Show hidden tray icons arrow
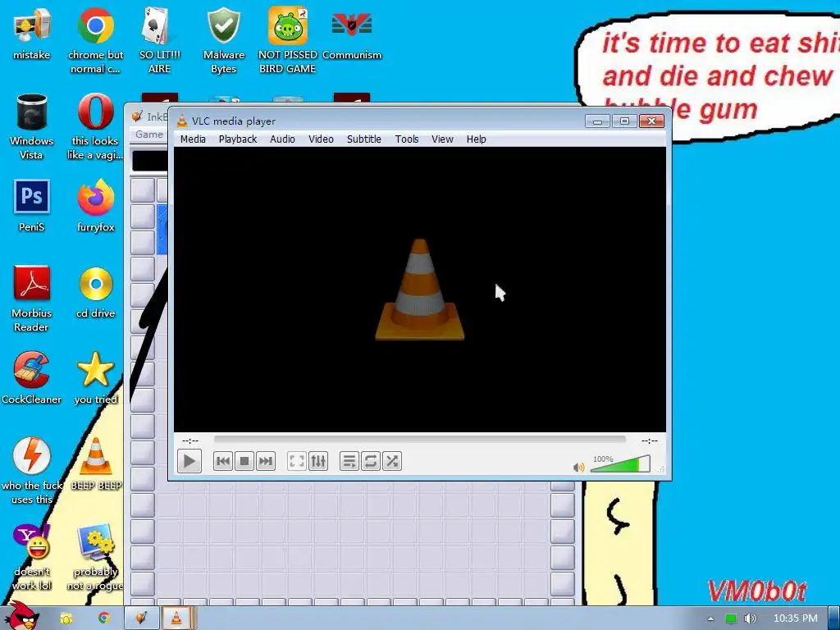 710,619
